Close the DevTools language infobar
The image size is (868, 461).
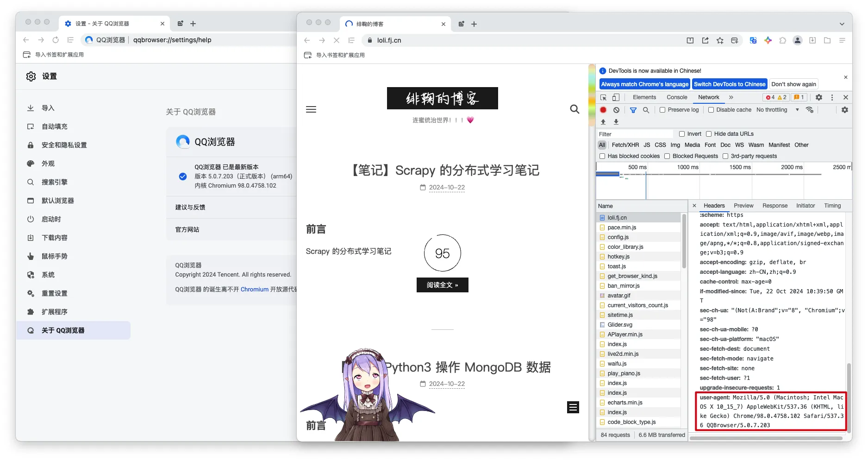click(846, 77)
